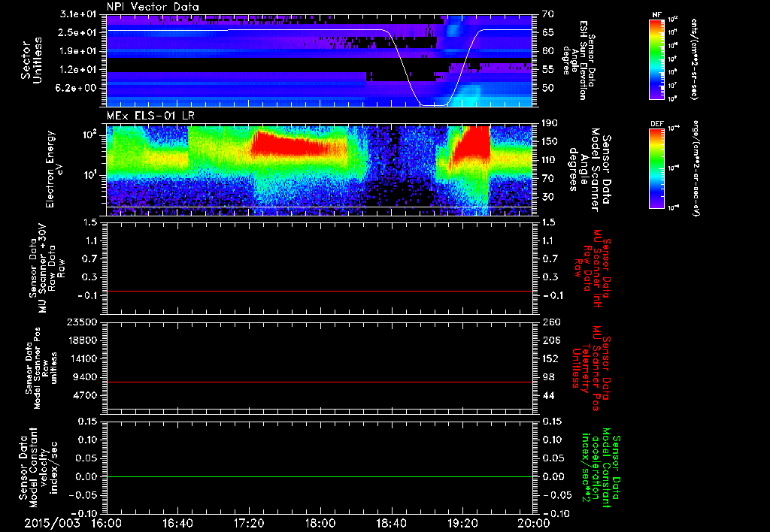
Task: Click the DEF label above the color bar
Action: pos(656,124)
